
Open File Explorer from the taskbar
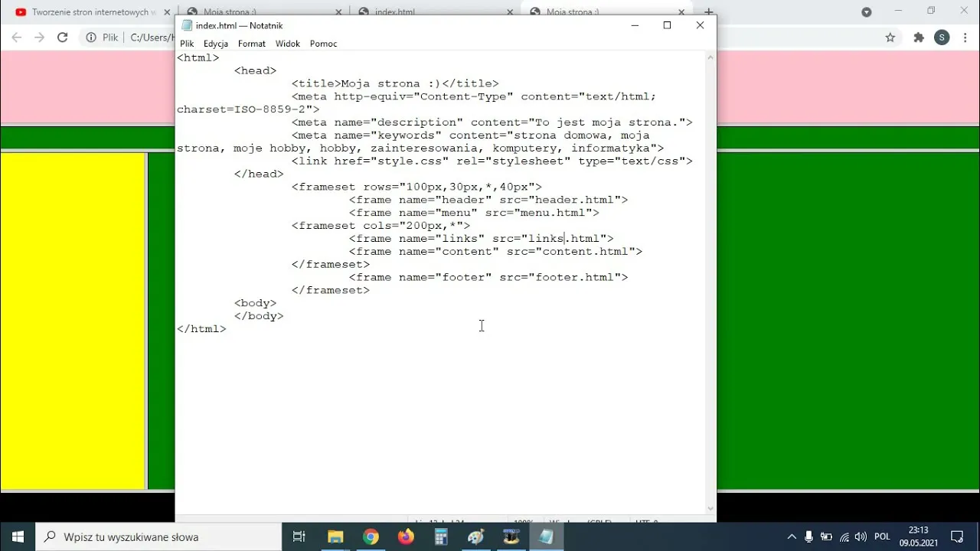[335, 536]
